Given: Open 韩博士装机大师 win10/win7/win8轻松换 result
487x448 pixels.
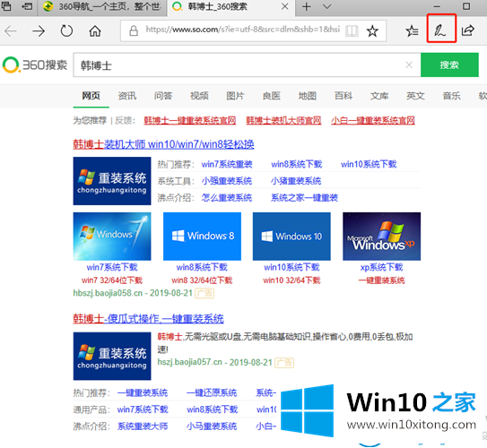Looking at the screenshot, I should (164, 144).
